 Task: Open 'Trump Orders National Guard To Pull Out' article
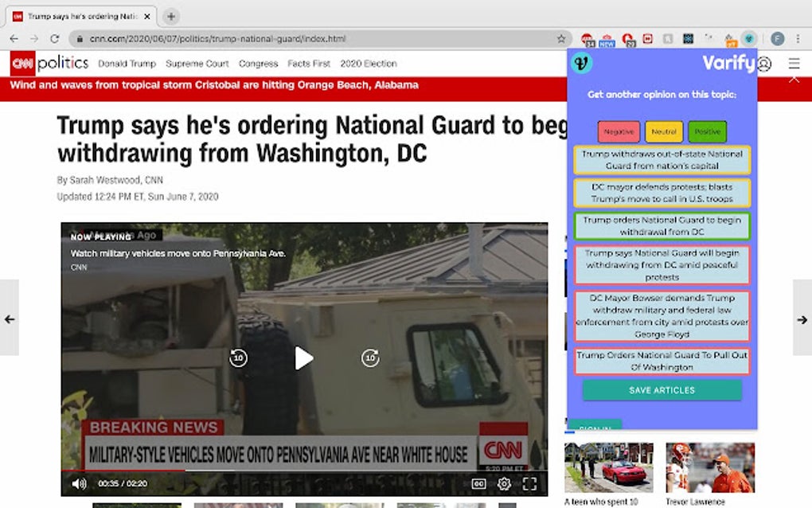662,361
